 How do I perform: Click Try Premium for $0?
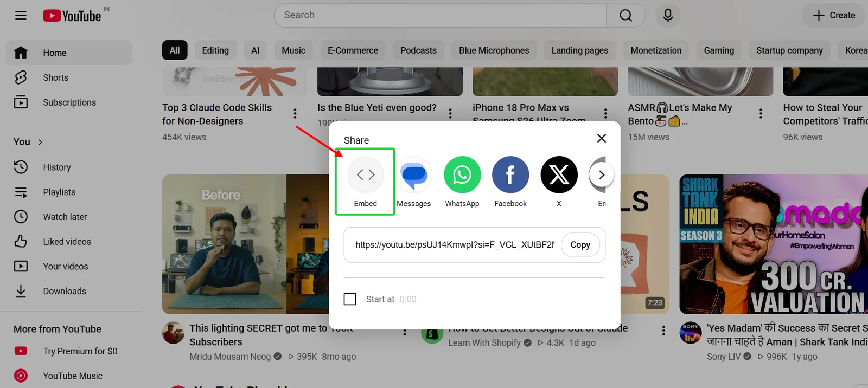tap(69, 351)
